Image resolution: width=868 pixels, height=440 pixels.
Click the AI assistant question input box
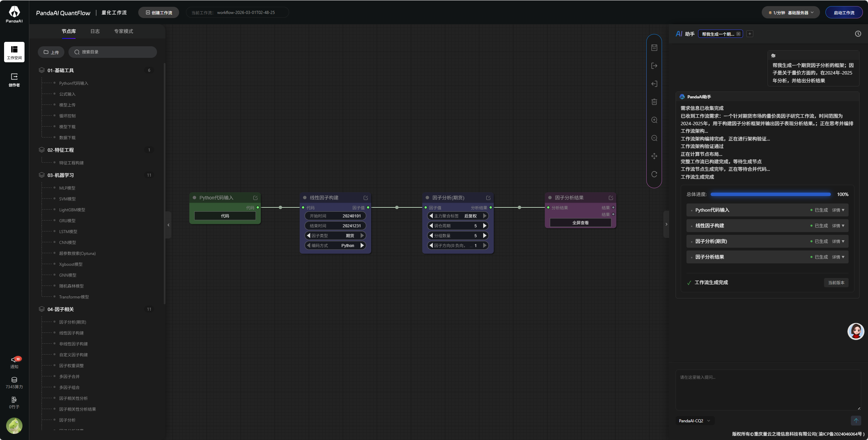tap(768, 390)
